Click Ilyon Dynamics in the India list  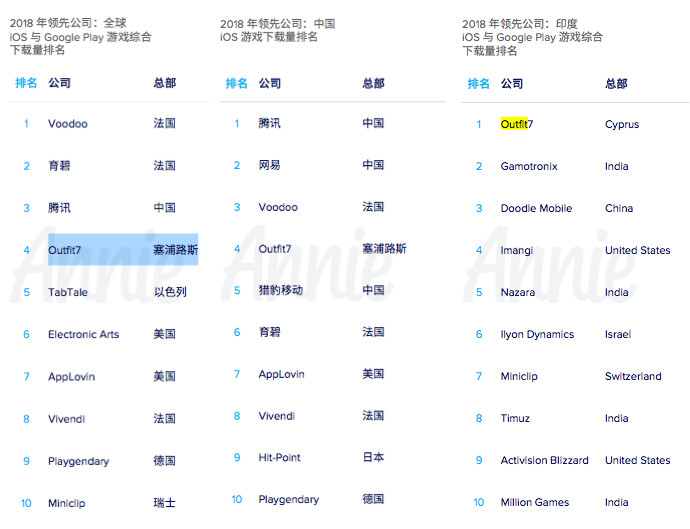[537, 334]
